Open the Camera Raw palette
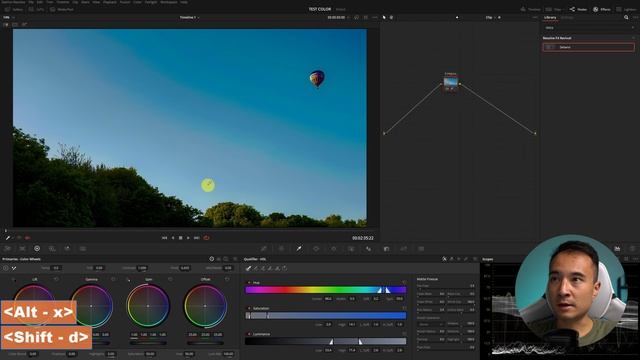 click(7, 248)
